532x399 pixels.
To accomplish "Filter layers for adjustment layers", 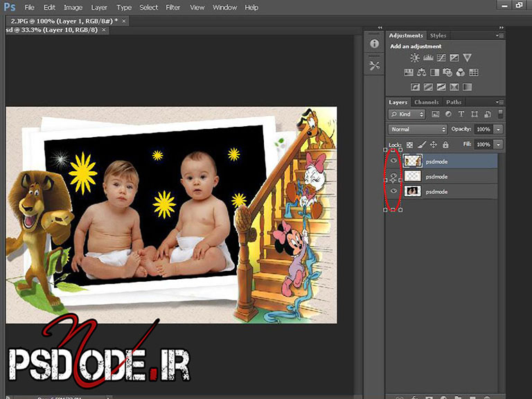I will click(448, 114).
